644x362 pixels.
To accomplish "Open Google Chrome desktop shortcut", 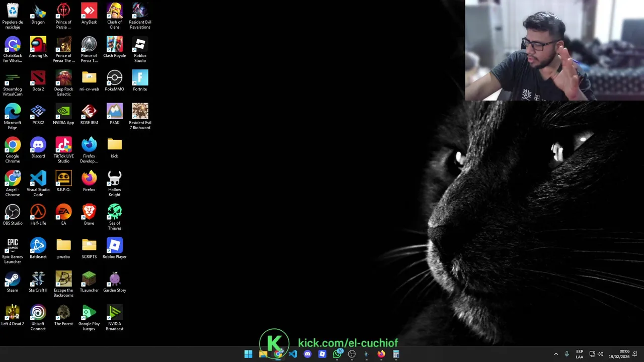I will pos(13,150).
